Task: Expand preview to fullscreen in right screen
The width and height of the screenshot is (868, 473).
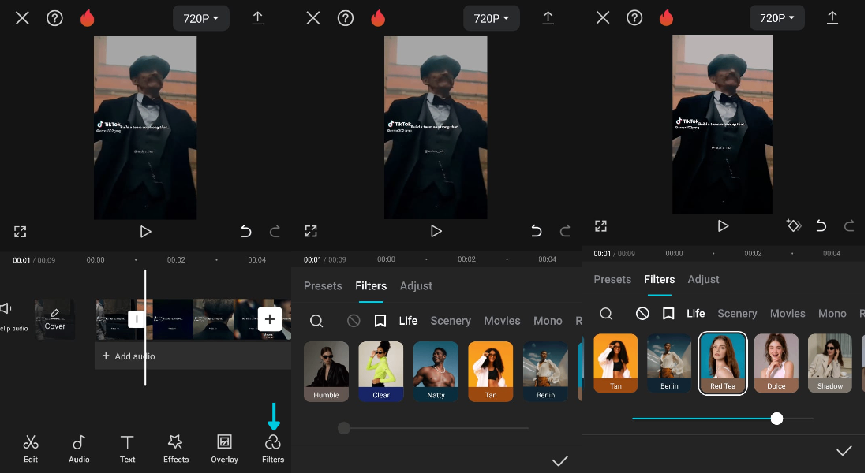Action: pyautogui.click(x=600, y=225)
